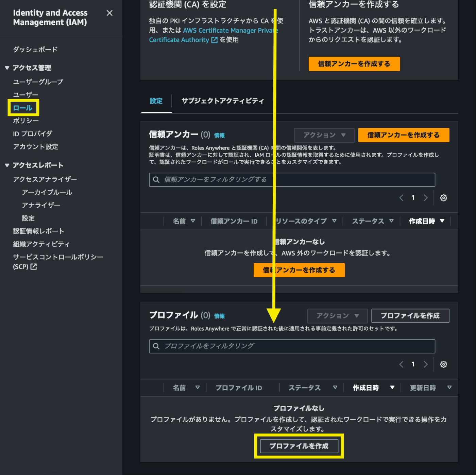This screenshot has width=476, height=475.
Task: Click the SCP external link icon
Action: (x=34, y=267)
